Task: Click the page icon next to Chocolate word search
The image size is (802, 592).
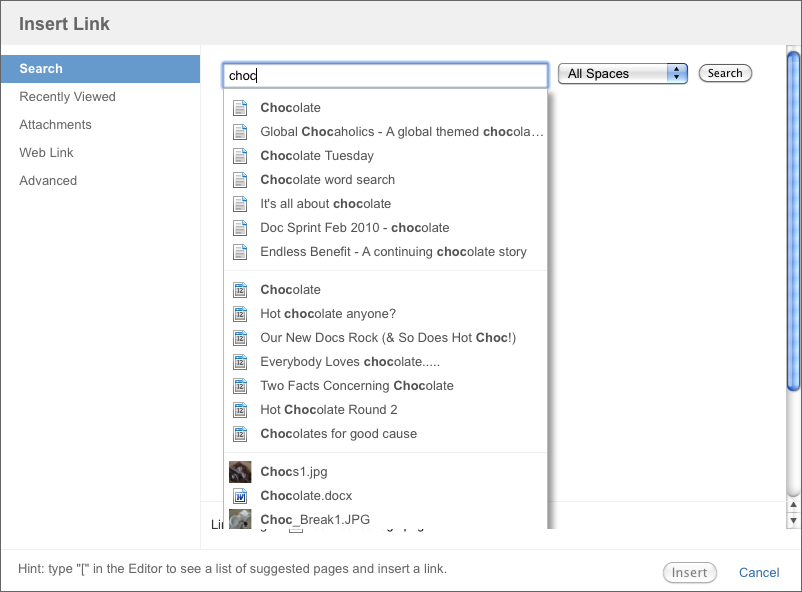Action: pyautogui.click(x=240, y=180)
